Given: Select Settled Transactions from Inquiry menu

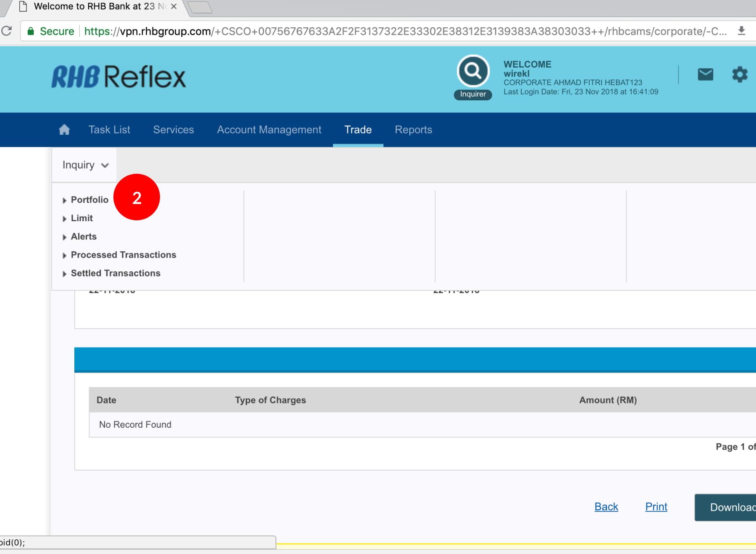Looking at the screenshot, I should pyautogui.click(x=115, y=273).
